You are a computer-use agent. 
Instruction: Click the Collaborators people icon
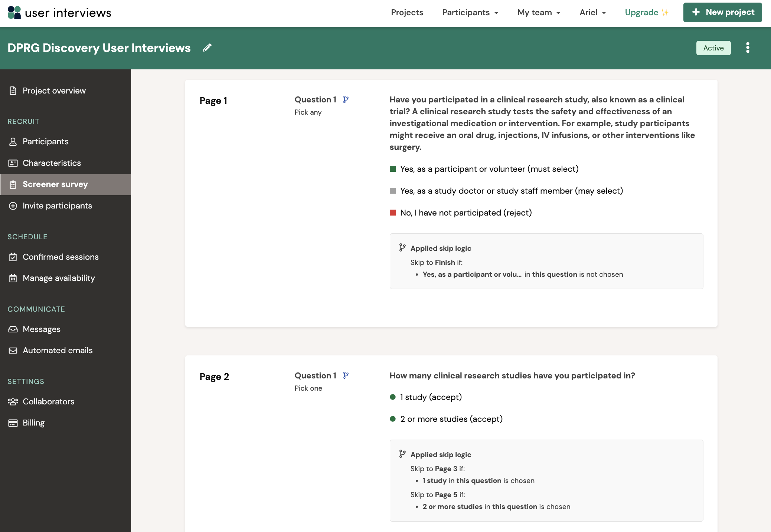pos(13,402)
